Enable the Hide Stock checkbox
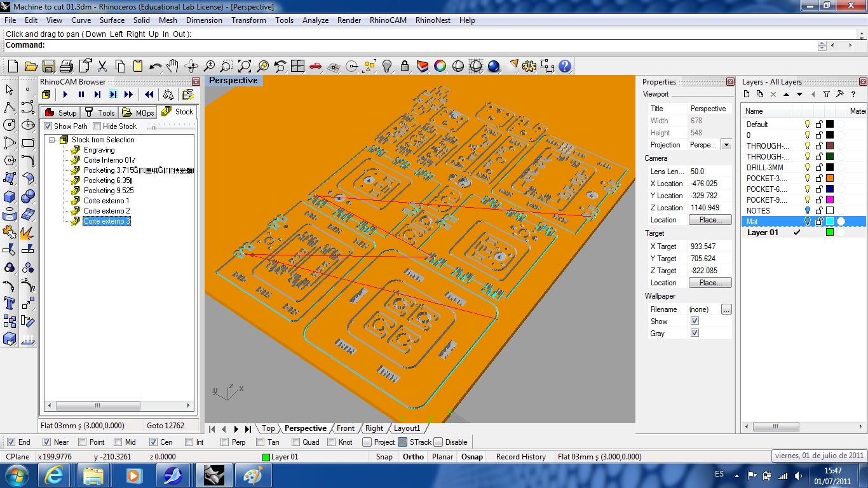 coord(97,126)
